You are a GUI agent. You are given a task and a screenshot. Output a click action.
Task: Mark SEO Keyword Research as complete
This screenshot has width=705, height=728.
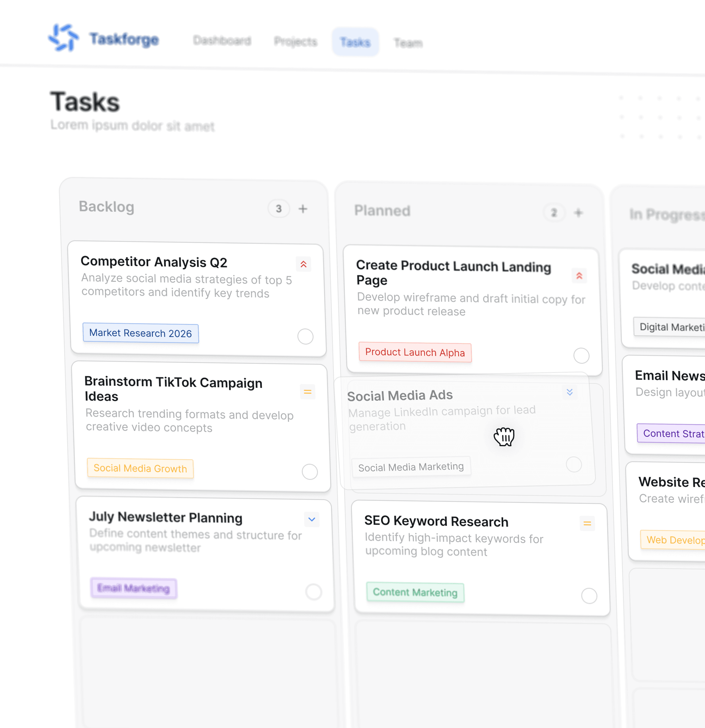(589, 596)
